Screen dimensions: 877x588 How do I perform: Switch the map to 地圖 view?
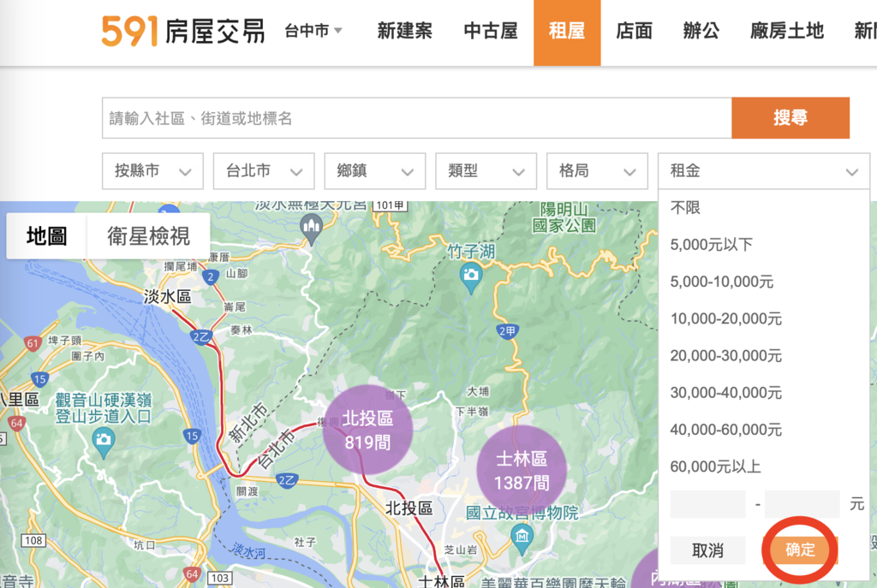click(46, 236)
